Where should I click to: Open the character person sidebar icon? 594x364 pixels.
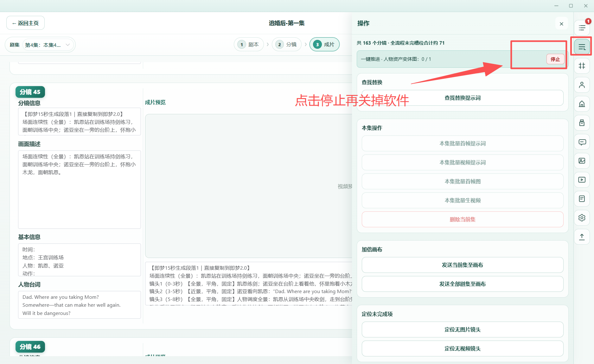(582, 85)
